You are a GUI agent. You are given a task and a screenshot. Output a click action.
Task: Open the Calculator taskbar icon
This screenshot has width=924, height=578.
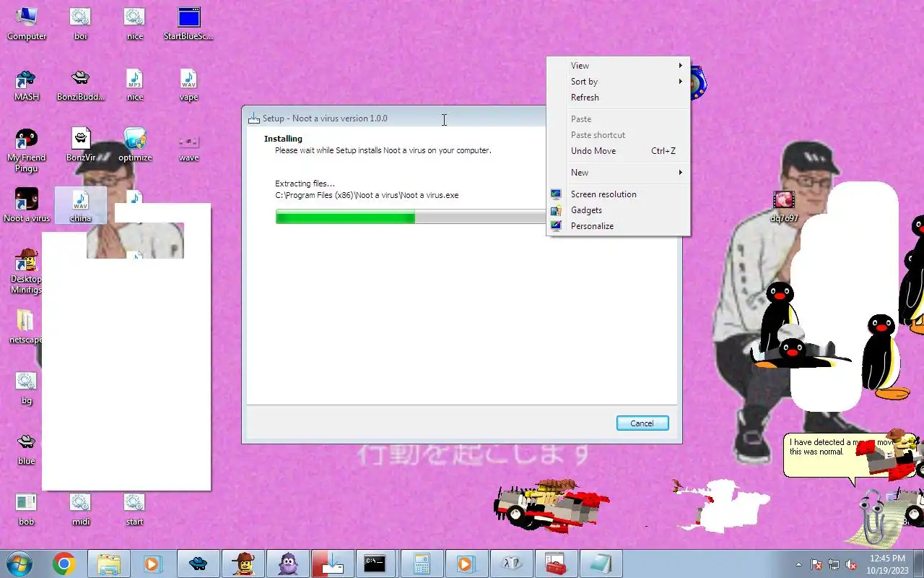421,564
